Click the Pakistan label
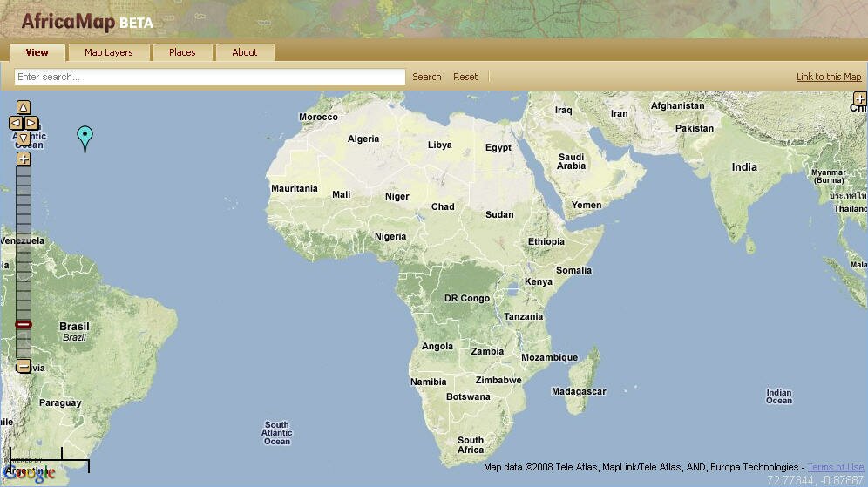 pos(695,128)
